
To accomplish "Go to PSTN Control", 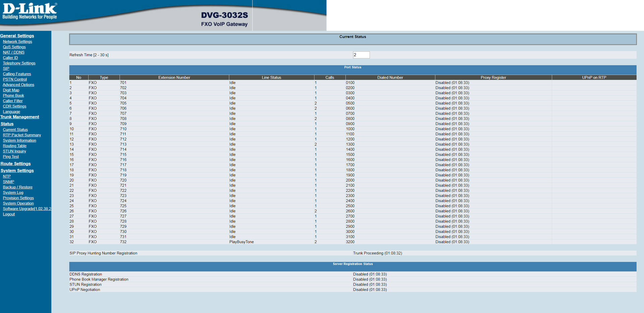I will click(x=15, y=79).
